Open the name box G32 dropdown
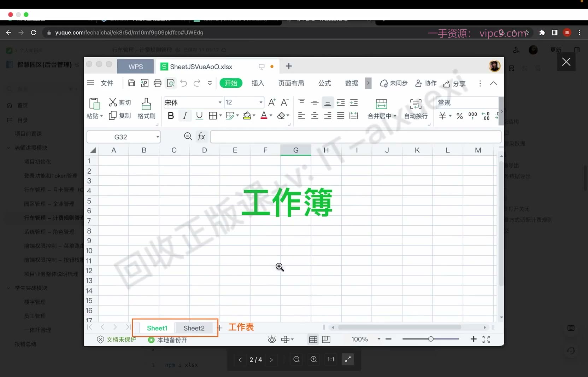The width and height of the screenshot is (588, 377). [x=158, y=137]
